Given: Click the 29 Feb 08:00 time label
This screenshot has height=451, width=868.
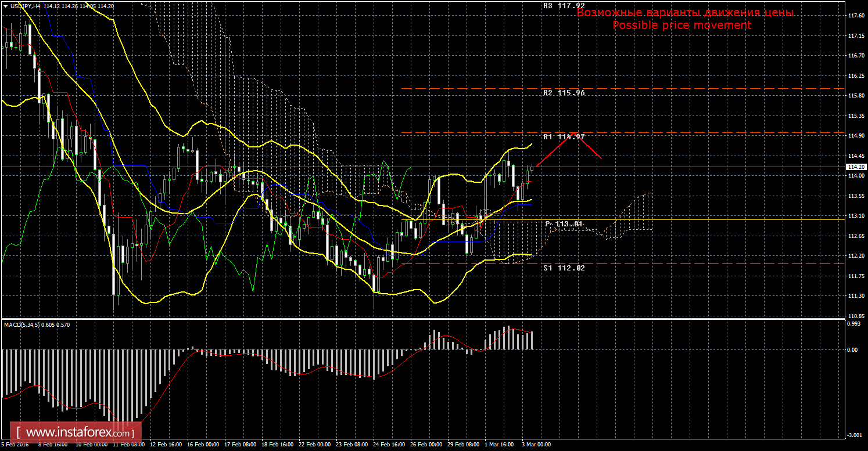Looking at the screenshot, I should coord(464,445).
